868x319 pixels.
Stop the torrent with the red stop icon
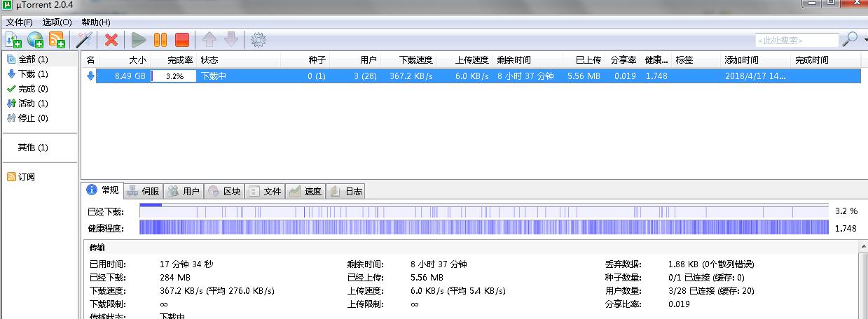click(x=182, y=40)
